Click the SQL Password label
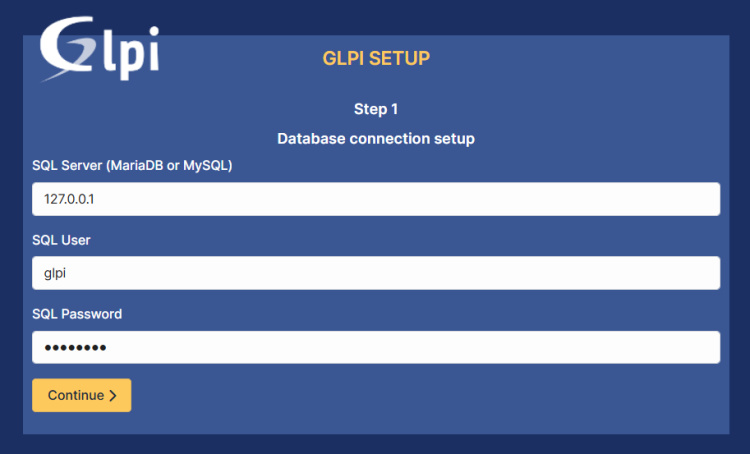The width and height of the screenshot is (750, 454). click(x=77, y=314)
